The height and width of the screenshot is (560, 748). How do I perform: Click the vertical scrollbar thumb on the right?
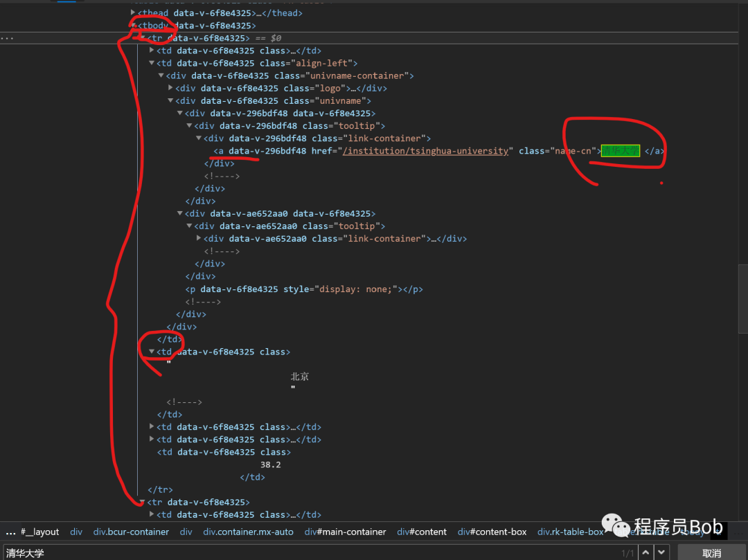(x=742, y=299)
